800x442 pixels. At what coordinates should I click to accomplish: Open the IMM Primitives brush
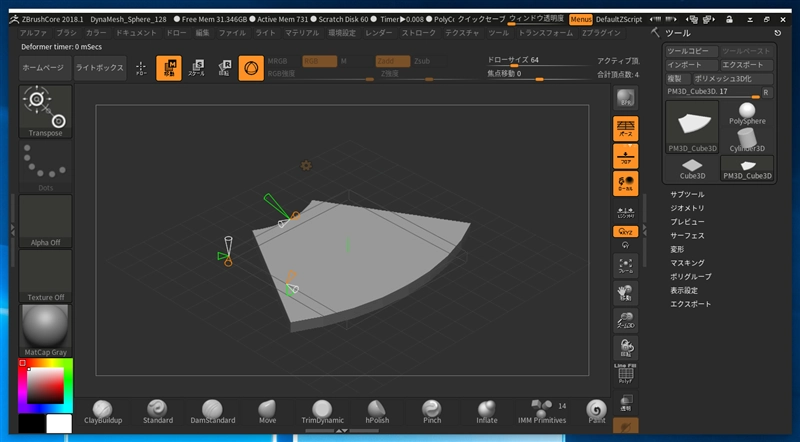[542, 412]
